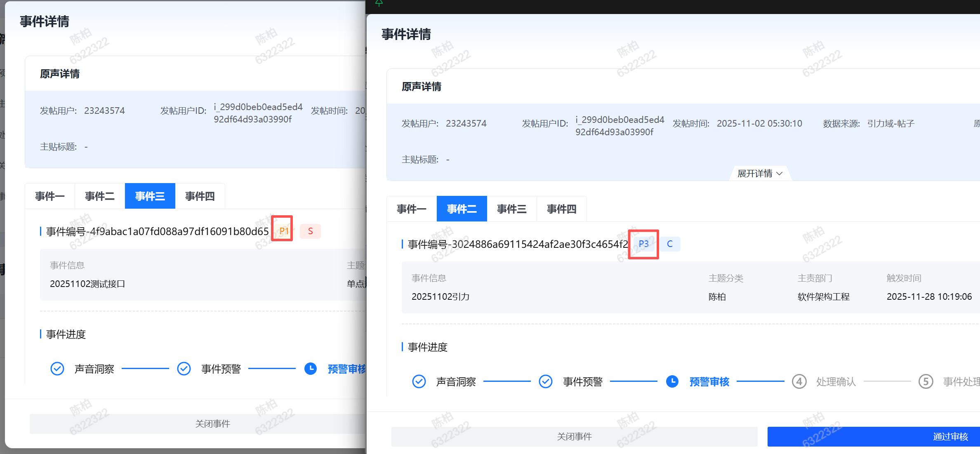Open 事件四 tab in left panel
This screenshot has width=980, height=454.
200,196
